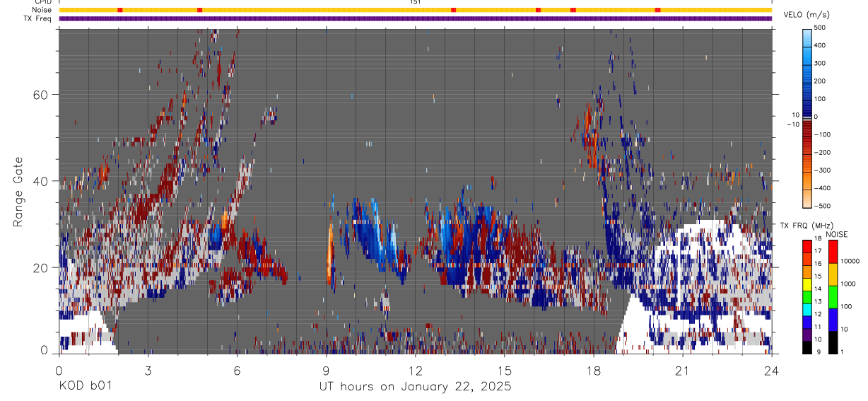Screen dimensions: 868x401
Task: Click the pale orange bottom of the velocity colorbar
Action: point(807,198)
